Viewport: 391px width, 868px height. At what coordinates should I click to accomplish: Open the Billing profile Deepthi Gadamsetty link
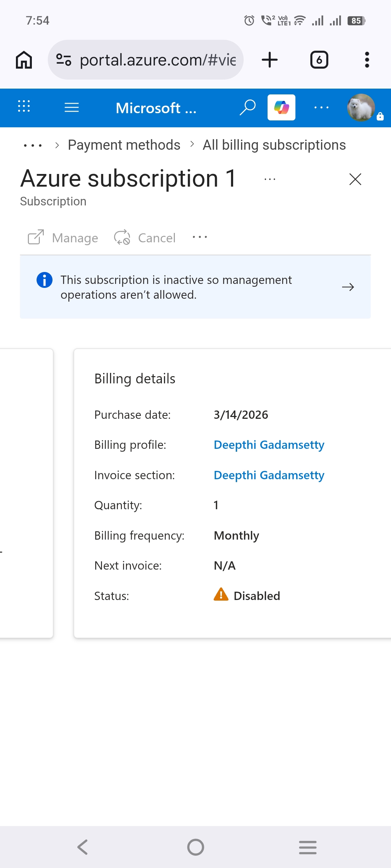(x=269, y=445)
